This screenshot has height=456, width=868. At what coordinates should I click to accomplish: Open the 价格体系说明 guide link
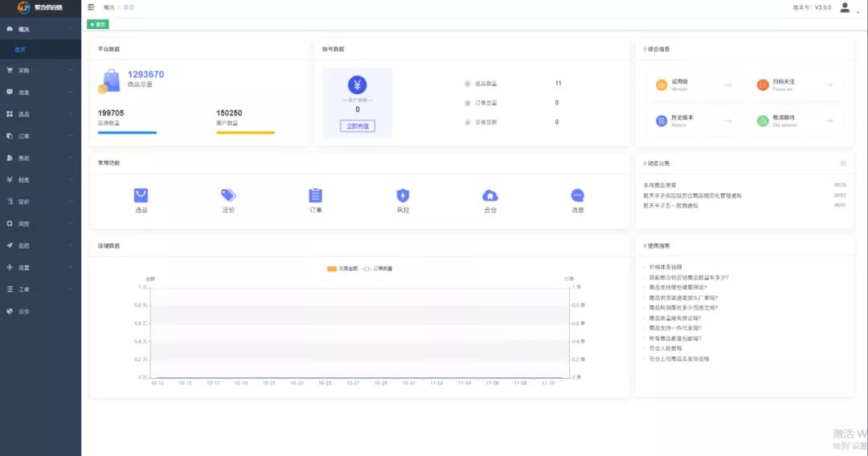coord(665,267)
